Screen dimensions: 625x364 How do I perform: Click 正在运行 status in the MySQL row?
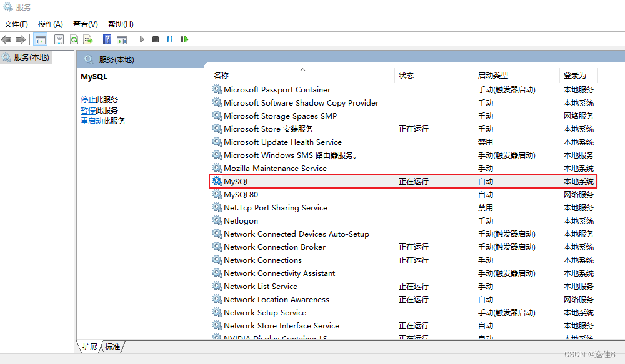tap(414, 182)
